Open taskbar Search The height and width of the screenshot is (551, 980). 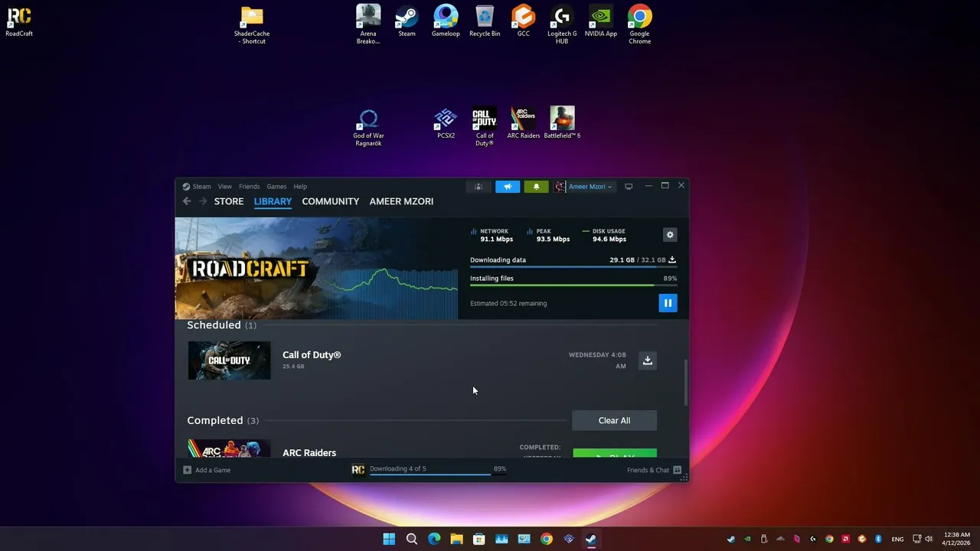412,539
